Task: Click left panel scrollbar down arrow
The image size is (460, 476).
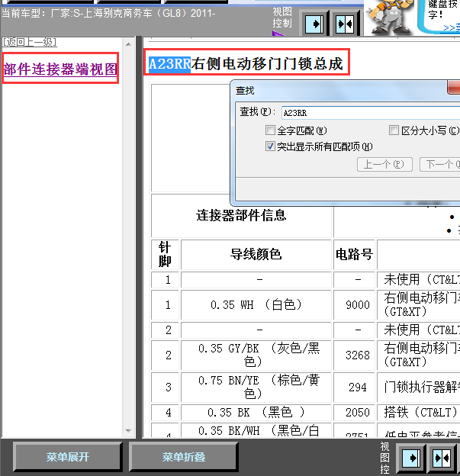Action: [x=129, y=430]
